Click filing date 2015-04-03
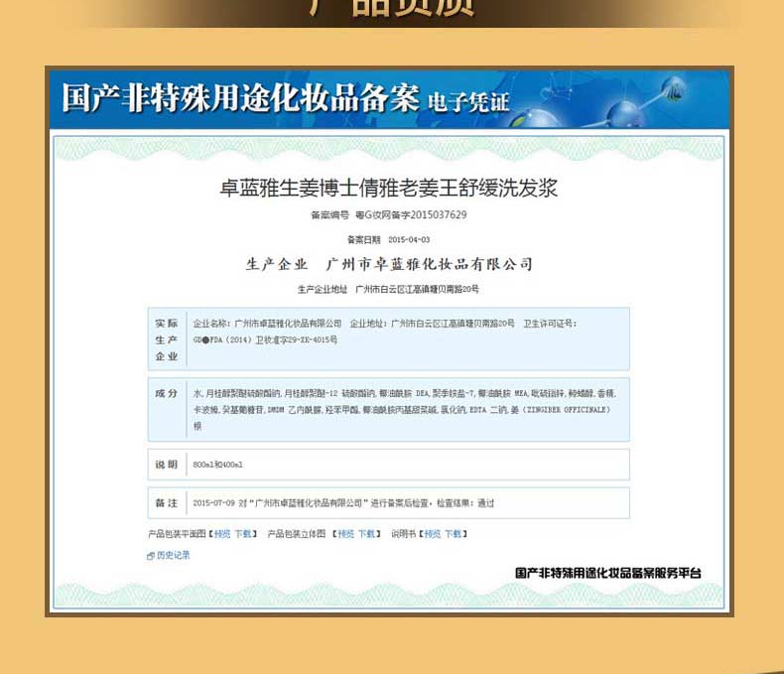Viewport: 784px width, 674px height. pyautogui.click(x=409, y=240)
